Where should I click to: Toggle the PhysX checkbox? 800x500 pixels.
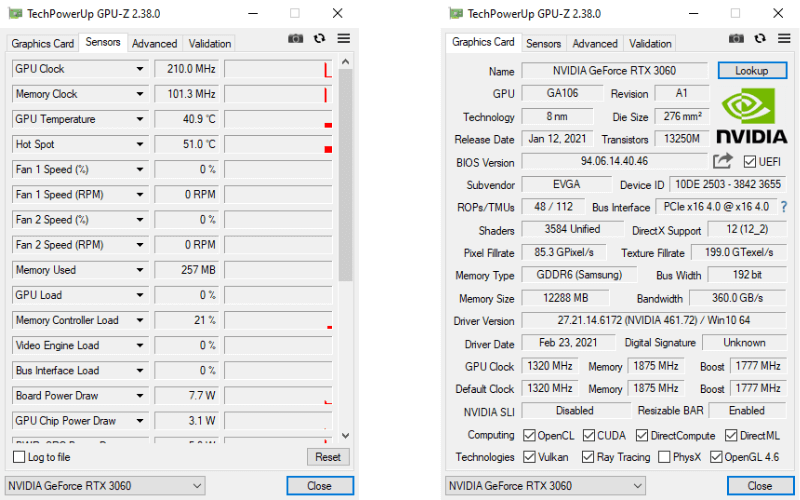coord(664,457)
